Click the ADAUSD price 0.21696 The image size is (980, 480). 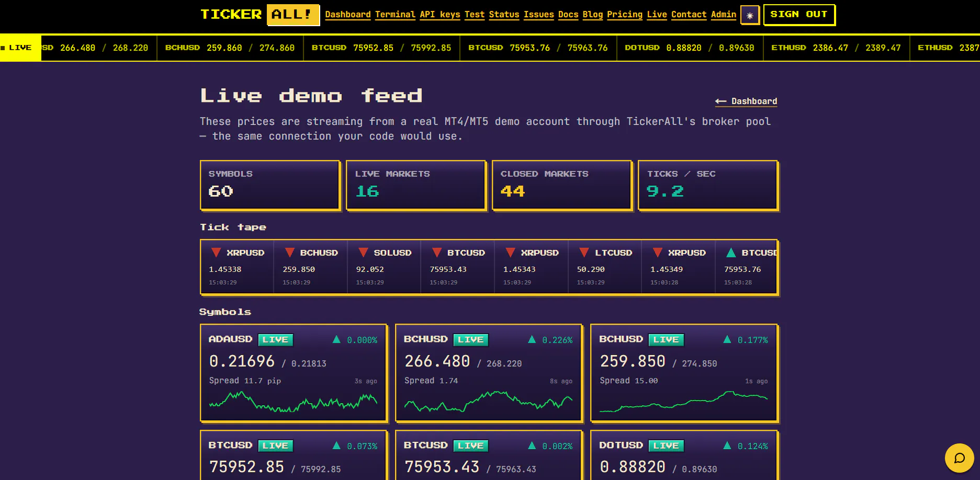[242, 361]
